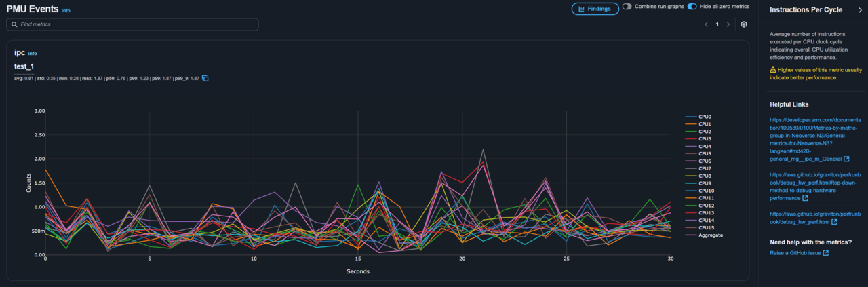The height and width of the screenshot is (287, 868).
Task: Open the preferences gear icon
Action: [744, 24]
